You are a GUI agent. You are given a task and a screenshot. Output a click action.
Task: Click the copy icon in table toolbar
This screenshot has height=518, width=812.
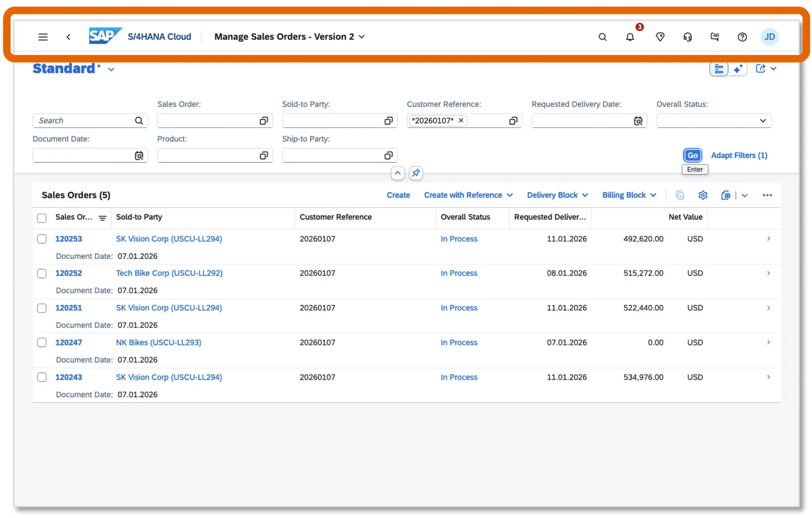680,195
